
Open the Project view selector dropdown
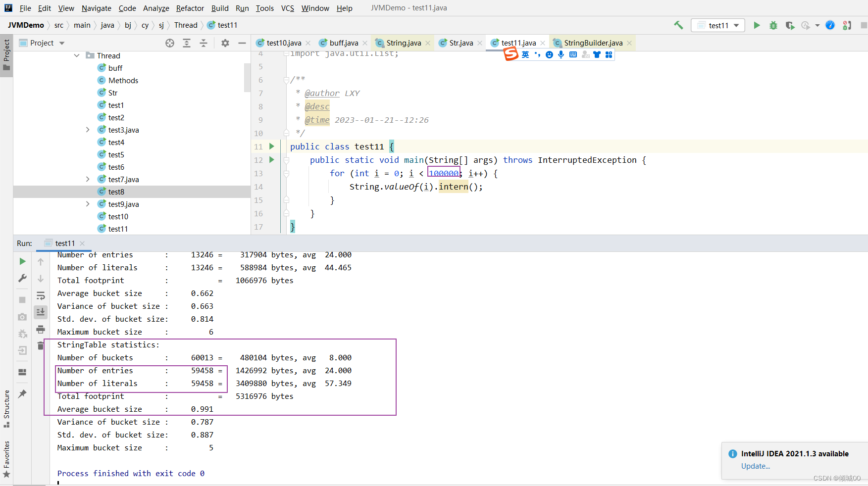pyautogui.click(x=42, y=43)
